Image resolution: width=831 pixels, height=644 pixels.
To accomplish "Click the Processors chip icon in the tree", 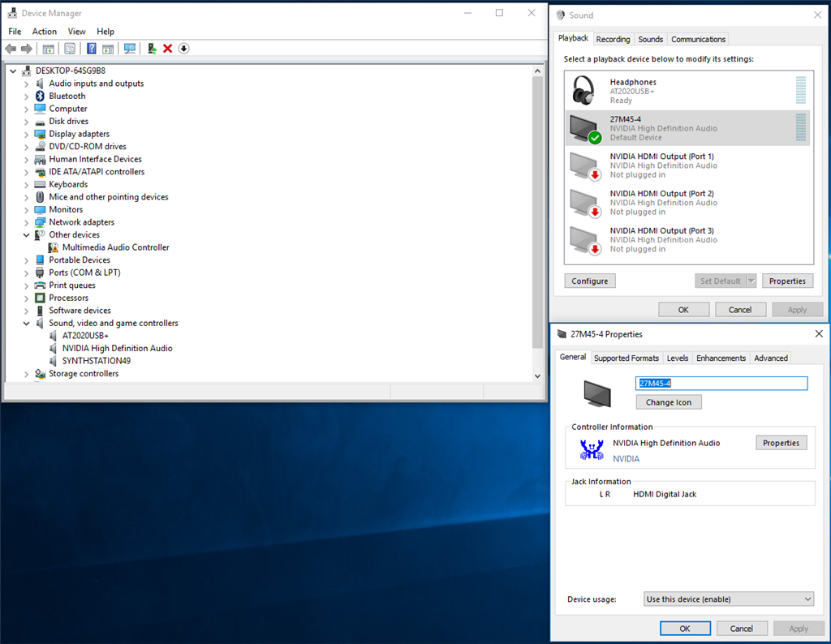I will click(40, 298).
